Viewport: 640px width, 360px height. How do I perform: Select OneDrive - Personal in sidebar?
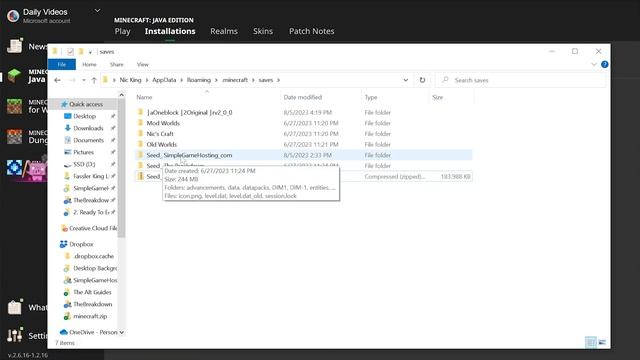[93, 332]
